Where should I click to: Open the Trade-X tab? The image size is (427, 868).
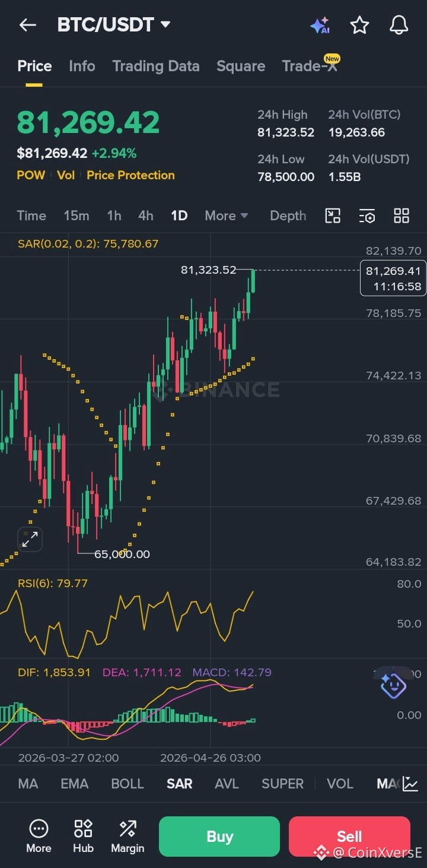310,66
